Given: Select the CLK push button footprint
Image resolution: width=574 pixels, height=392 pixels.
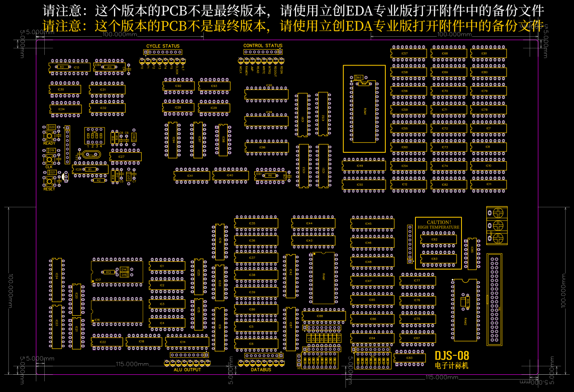Looking at the screenshot, I should [49, 159].
